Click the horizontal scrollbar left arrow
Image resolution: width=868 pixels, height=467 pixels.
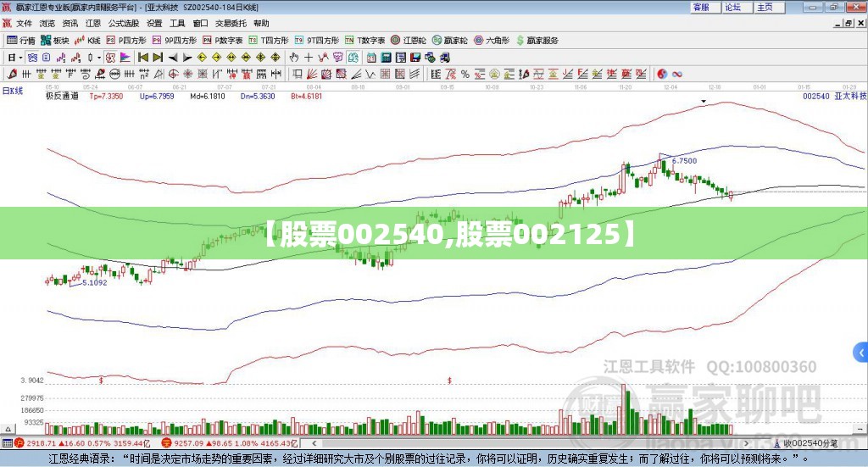314,443
